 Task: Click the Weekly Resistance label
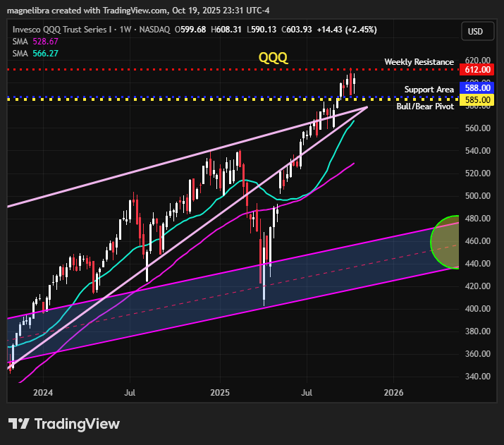coord(419,62)
